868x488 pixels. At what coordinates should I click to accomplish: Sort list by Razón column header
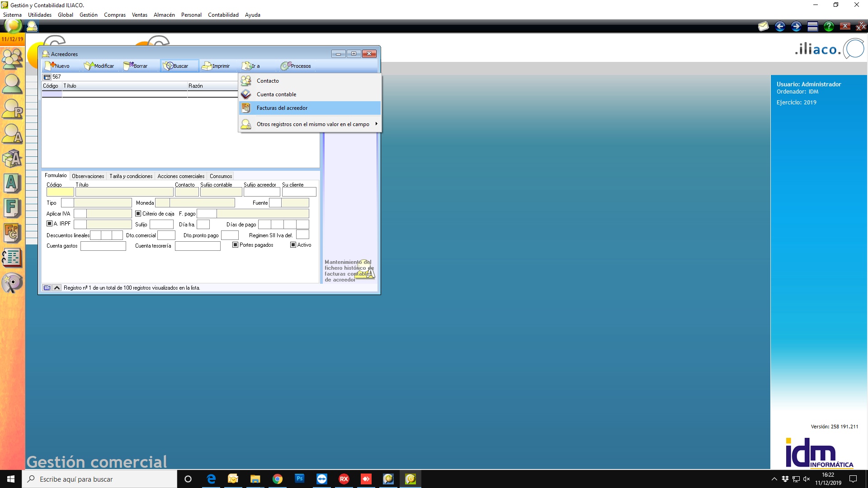pyautogui.click(x=212, y=86)
